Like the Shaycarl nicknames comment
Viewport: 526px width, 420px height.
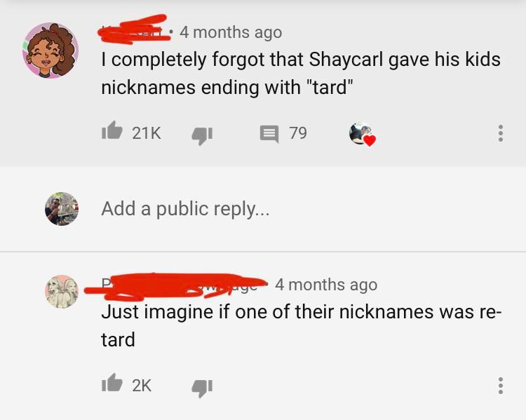[x=112, y=130]
